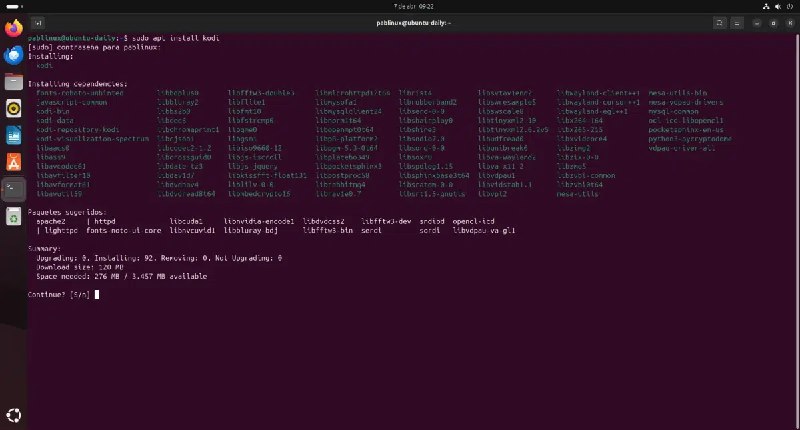Click the suggested package 'fonts-noto-ui-core'
The image size is (800, 430).
(123, 231)
